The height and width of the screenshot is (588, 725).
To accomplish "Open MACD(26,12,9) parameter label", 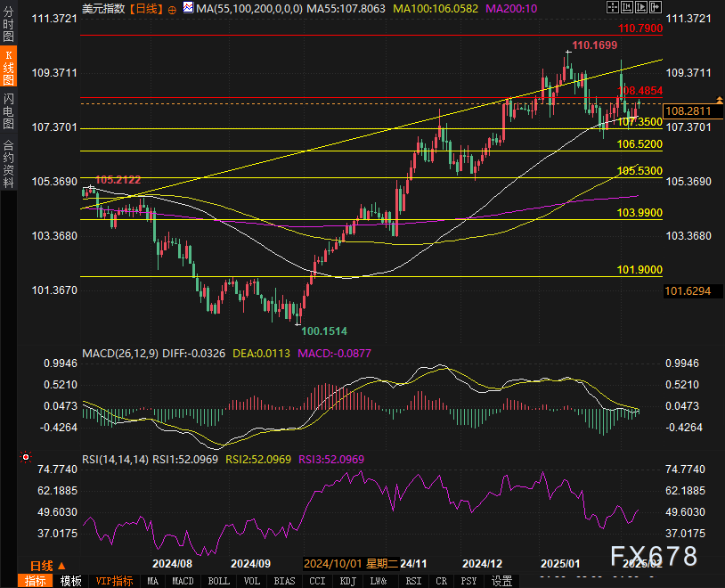I will [119, 354].
